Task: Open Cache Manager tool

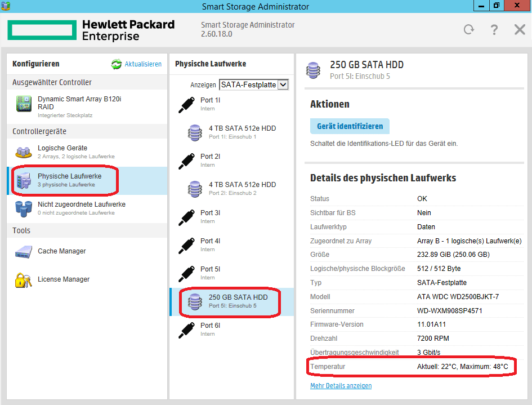Action: (87, 252)
